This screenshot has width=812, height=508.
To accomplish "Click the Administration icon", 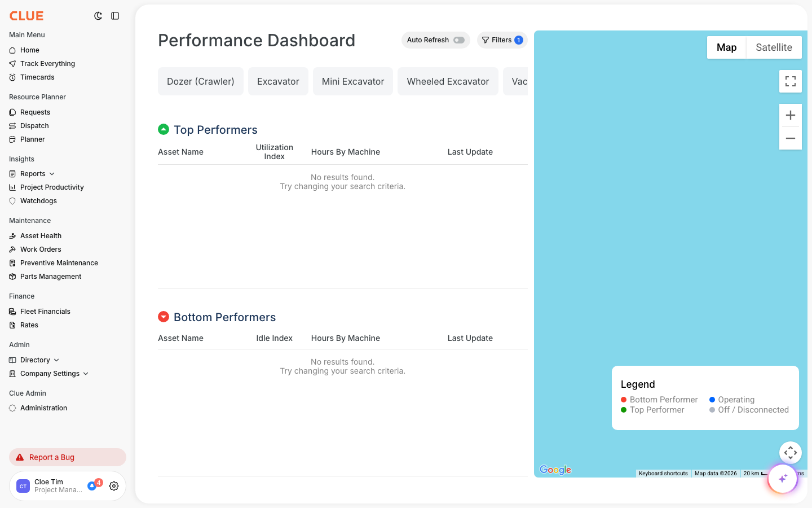I will pos(12,408).
